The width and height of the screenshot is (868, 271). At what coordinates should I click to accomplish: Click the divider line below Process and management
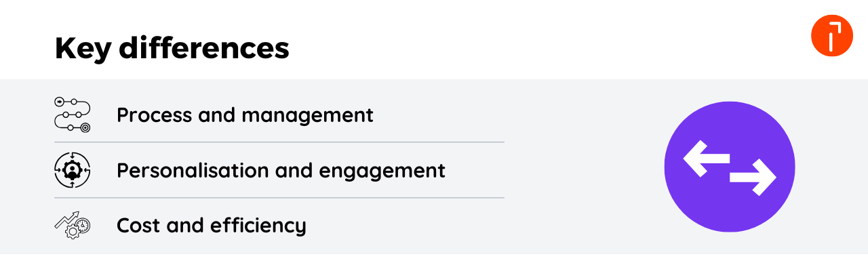[x=279, y=142]
